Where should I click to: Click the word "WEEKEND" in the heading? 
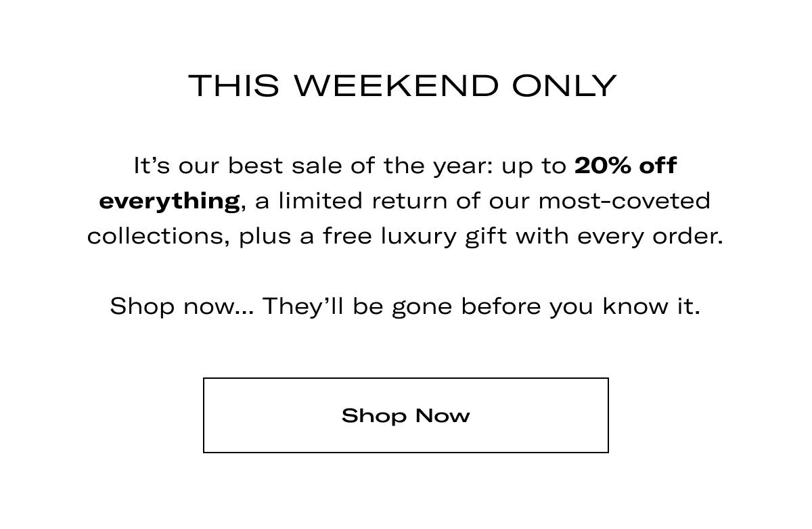396,86
